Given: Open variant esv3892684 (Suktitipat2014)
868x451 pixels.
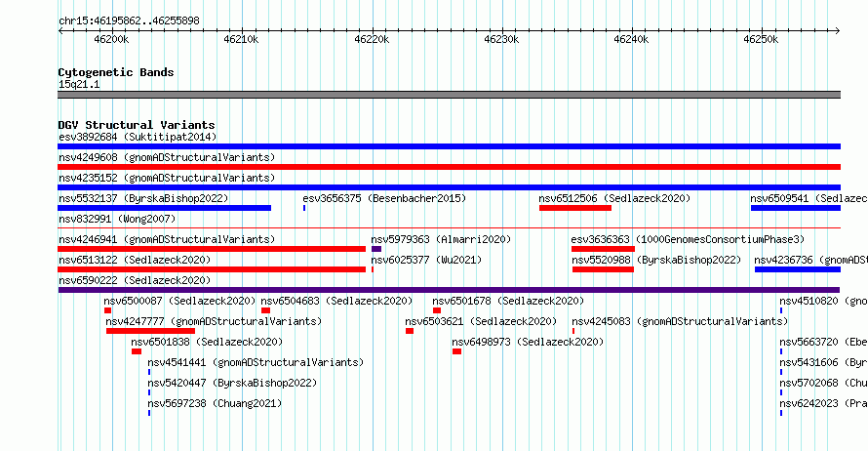Looking at the screenshot, I should coord(138,137).
